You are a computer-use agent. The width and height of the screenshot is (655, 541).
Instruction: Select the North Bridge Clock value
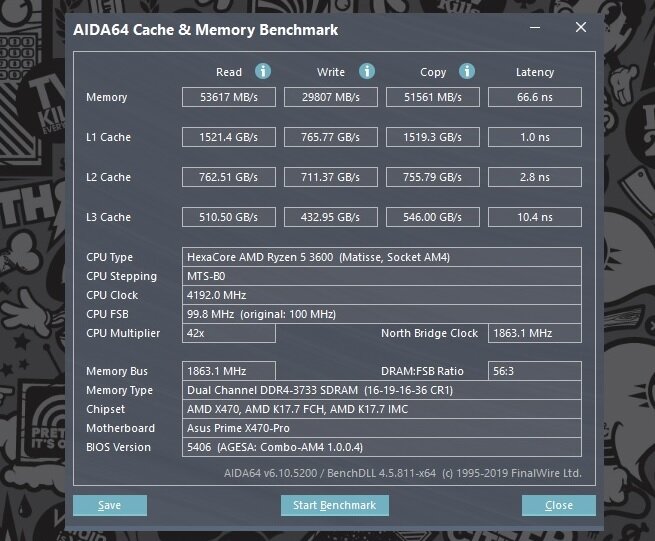coord(535,333)
